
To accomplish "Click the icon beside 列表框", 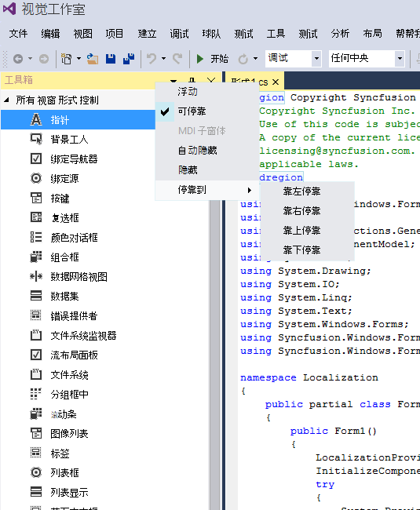I will (36, 472).
